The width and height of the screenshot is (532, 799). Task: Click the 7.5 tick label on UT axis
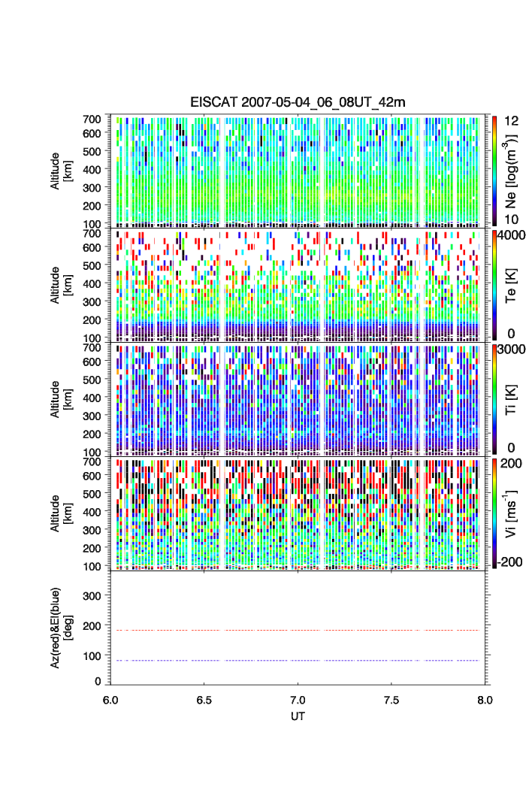click(x=391, y=699)
